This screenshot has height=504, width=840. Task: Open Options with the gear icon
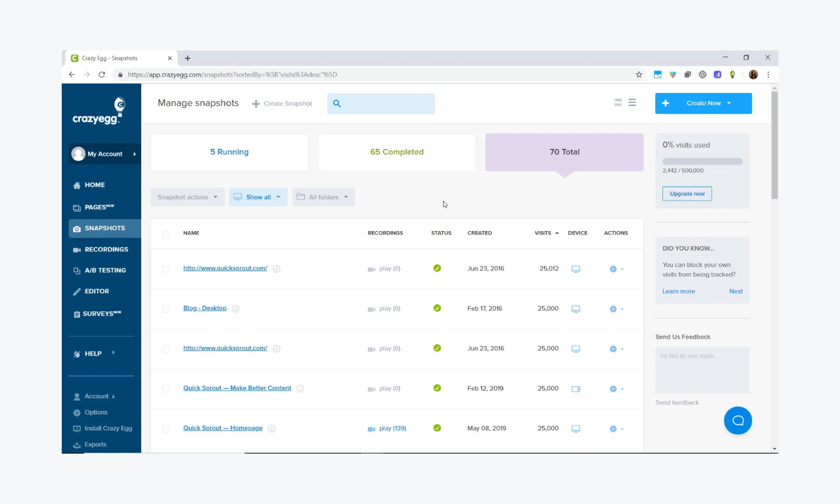coord(90,413)
